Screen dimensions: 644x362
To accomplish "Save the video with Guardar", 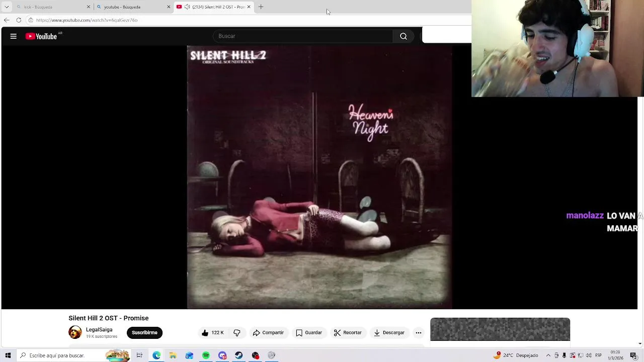I will [x=309, y=332].
